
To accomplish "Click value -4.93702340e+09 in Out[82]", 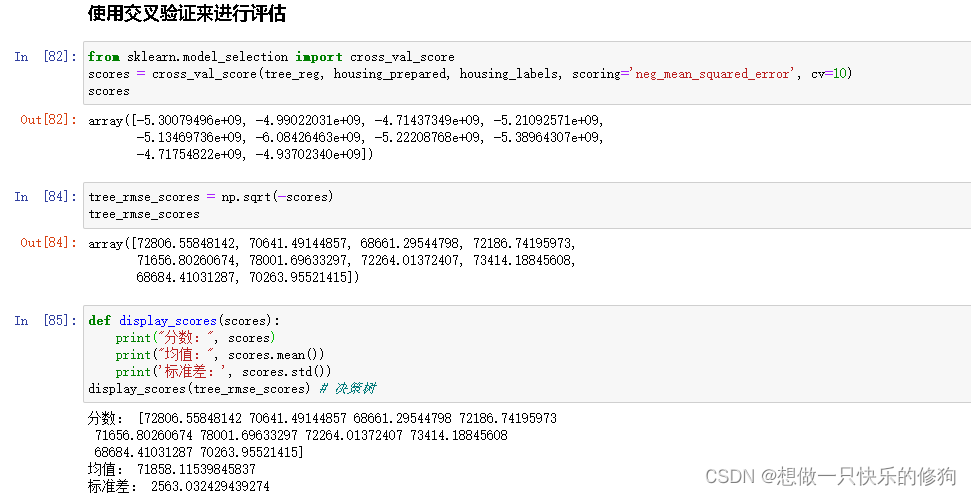I will [x=309, y=154].
